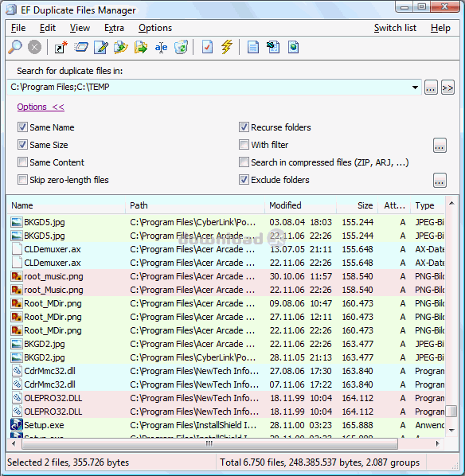
Task: Click the edit file pencil icon
Action: [101, 47]
